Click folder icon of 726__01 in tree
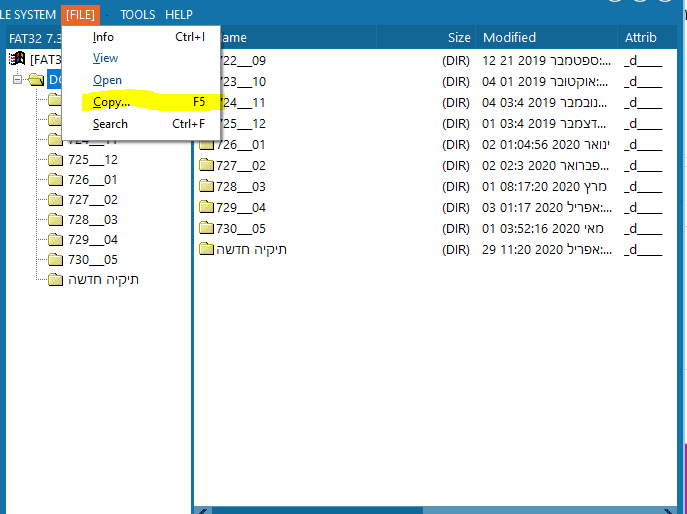Viewport: 687px width, 514px height. click(x=55, y=180)
